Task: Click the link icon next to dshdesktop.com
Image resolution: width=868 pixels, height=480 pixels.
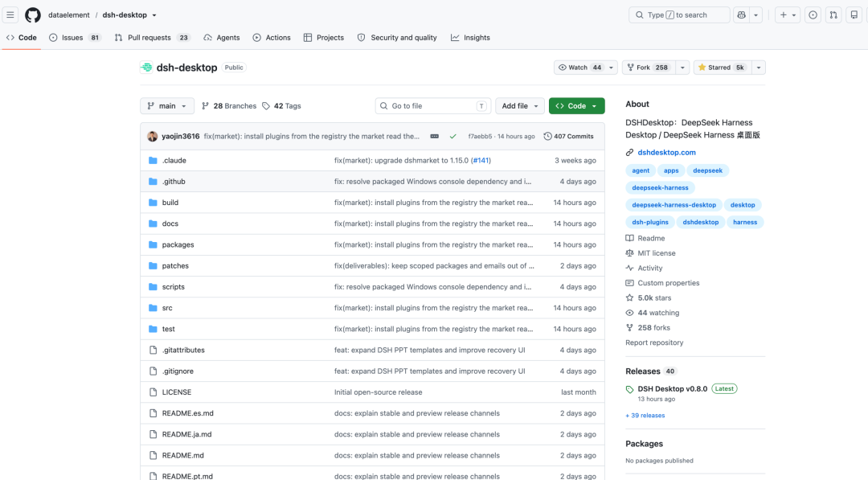Action: (x=629, y=152)
